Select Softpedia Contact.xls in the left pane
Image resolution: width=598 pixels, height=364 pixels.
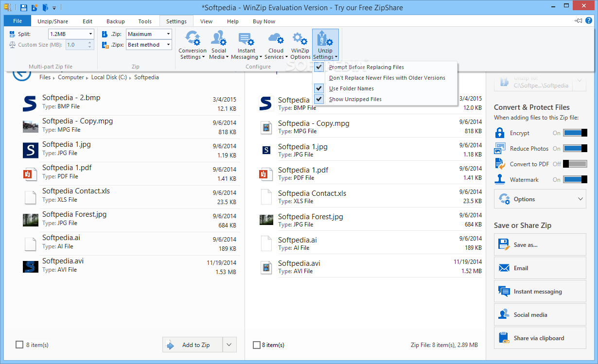[x=129, y=197]
